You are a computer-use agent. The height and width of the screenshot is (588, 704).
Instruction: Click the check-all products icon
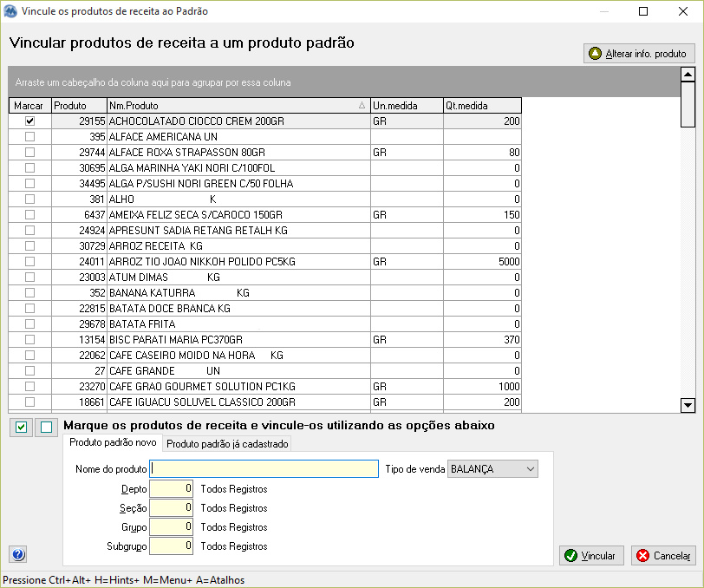tap(21, 428)
